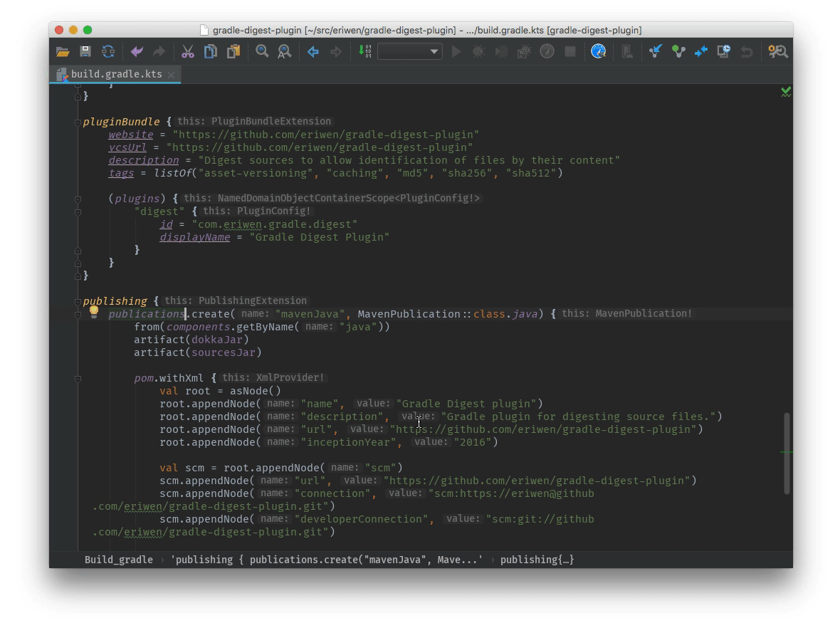Click the inspection status checkmark indicator

786,91
